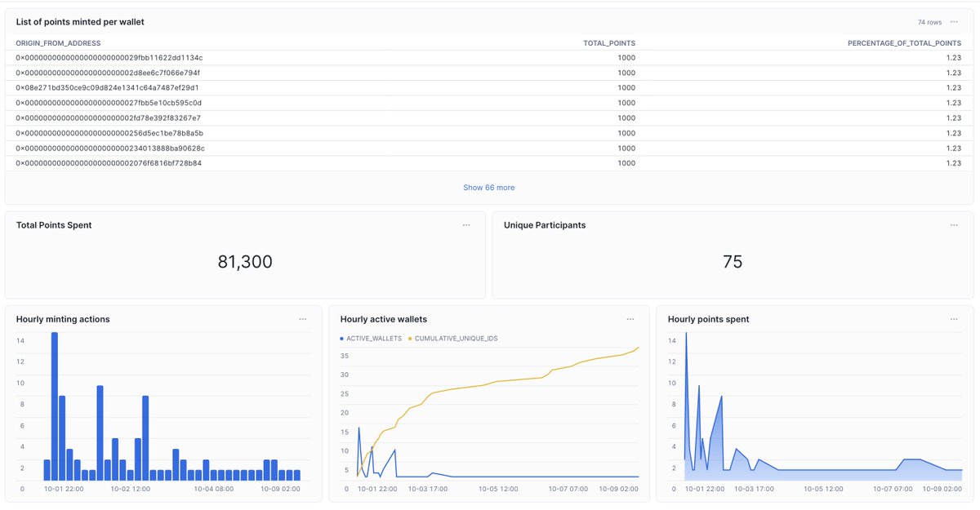Select wallet address ending in 267e7

click(x=109, y=118)
